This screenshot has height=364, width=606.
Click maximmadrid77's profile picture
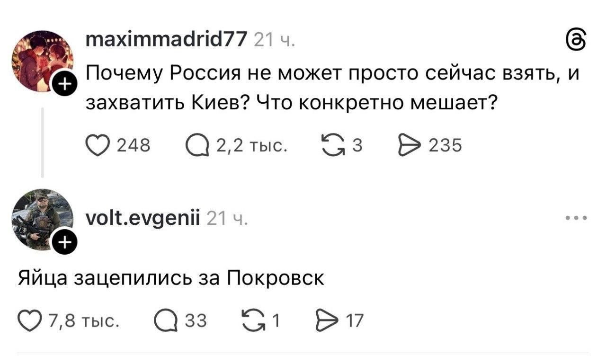pos(42,62)
